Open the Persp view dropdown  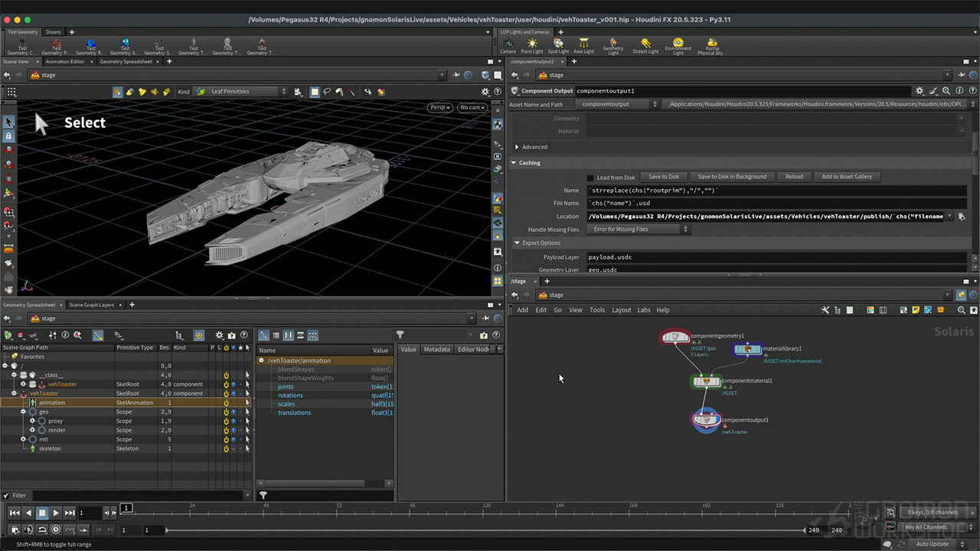tap(439, 107)
